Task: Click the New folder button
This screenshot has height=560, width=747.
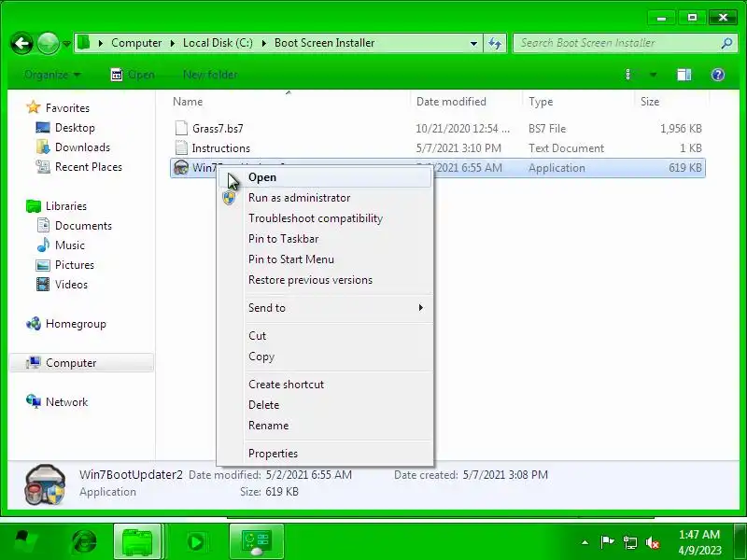Action: point(209,75)
